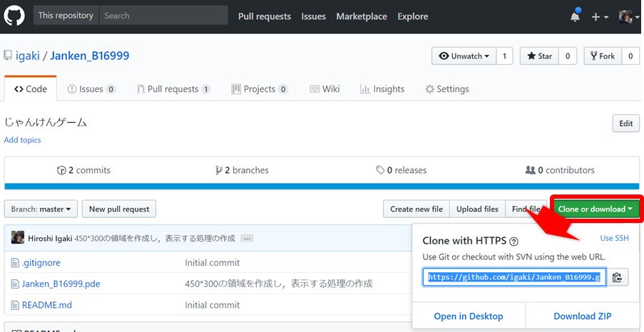Click the blue language bar
The height and width of the screenshot is (332, 644).
pos(322,187)
